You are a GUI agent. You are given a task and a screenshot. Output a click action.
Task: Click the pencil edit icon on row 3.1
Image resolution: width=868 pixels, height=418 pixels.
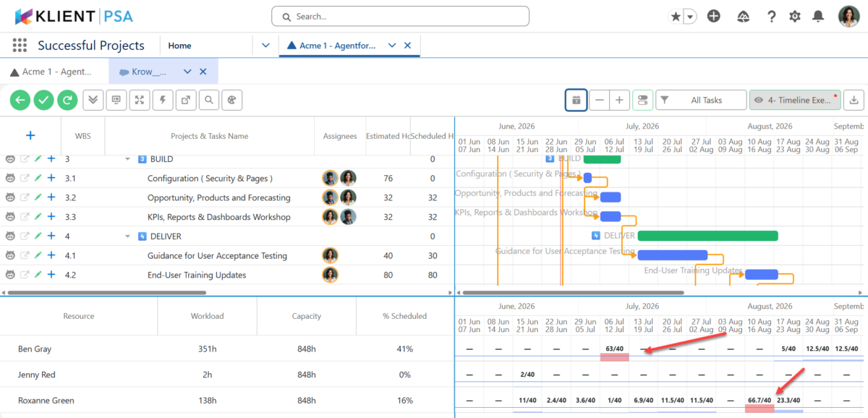pyautogui.click(x=38, y=178)
